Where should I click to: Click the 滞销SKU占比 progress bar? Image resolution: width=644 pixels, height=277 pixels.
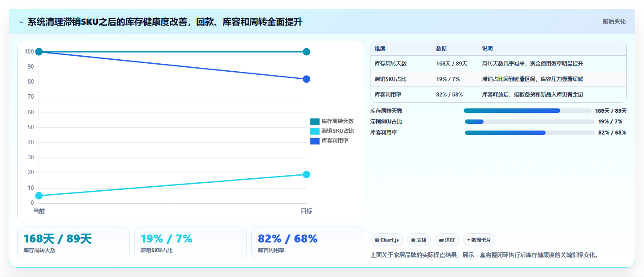530,122
